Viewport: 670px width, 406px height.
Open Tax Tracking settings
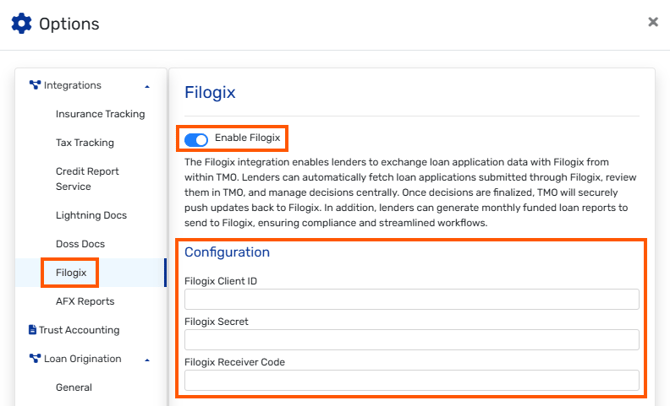(x=85, y=143)
